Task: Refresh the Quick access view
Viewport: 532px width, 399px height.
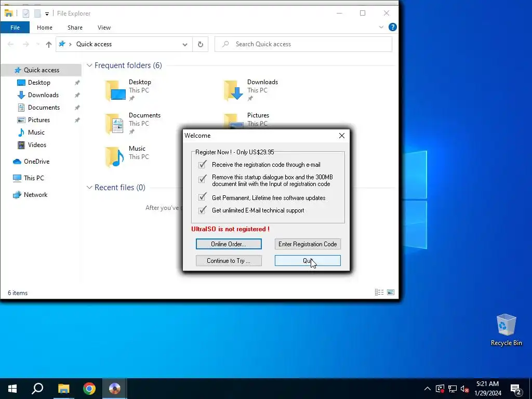Action: tap(201, 45)
